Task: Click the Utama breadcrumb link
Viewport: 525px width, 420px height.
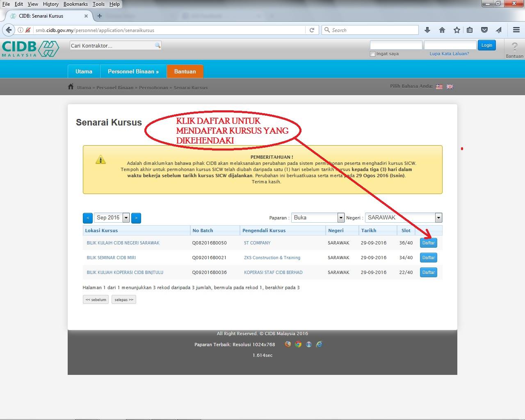Action: (84, 88)
